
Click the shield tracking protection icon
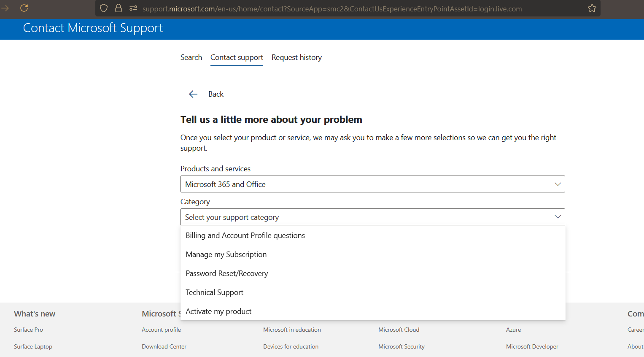[x=104, y=8]
